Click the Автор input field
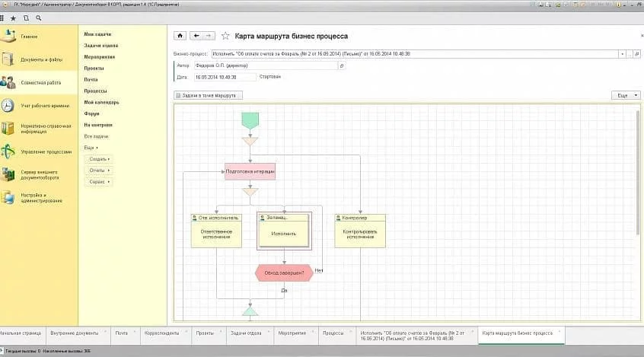The image size is (644, 357). point(266,65)
